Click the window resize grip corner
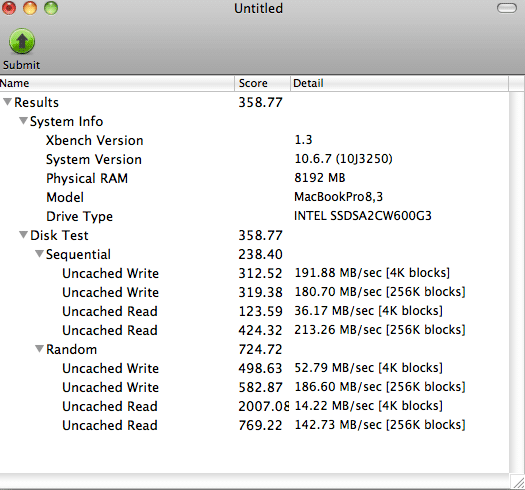Image resolution: width=525 pixels, height=490 pixels. point(518,482)
